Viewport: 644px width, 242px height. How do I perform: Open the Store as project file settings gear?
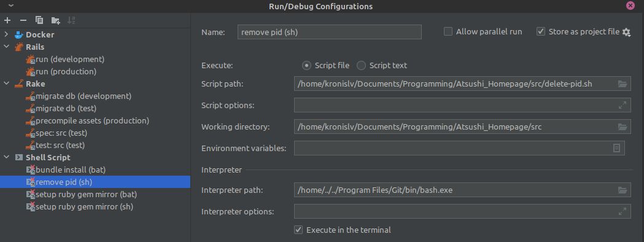click(626, 32)
